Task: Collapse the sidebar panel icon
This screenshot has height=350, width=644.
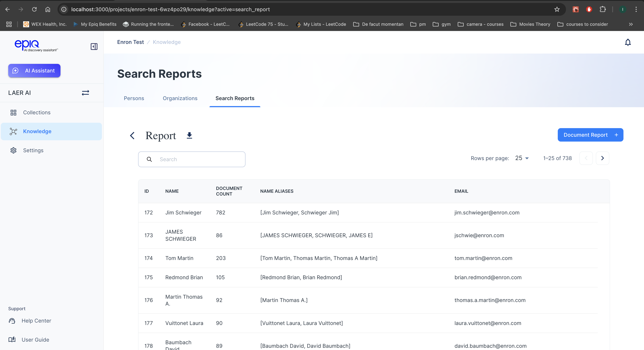Action: point(94,47)
